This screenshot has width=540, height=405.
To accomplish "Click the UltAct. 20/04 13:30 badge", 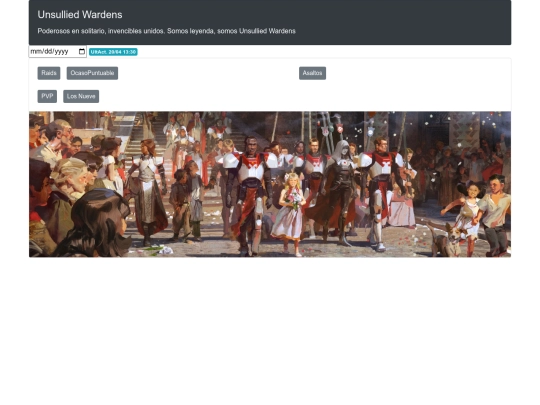I will pyautogui.click(x=113, y=52).
